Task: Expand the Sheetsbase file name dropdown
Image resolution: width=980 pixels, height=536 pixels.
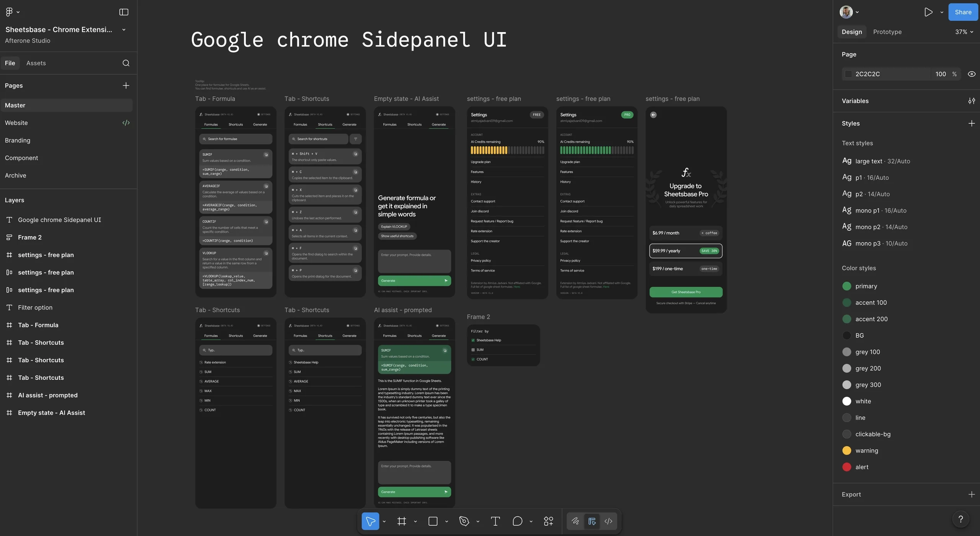Action: tap(123, 29)
